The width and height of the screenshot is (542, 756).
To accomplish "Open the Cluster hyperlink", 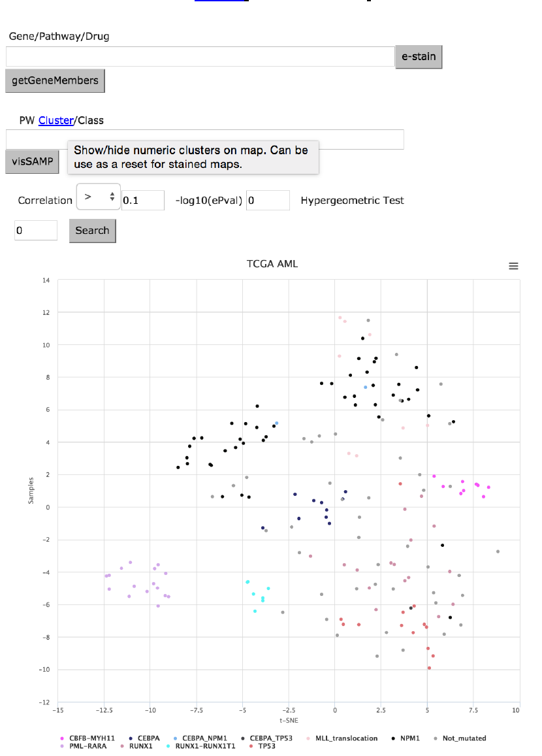I will tap(56, 120).
